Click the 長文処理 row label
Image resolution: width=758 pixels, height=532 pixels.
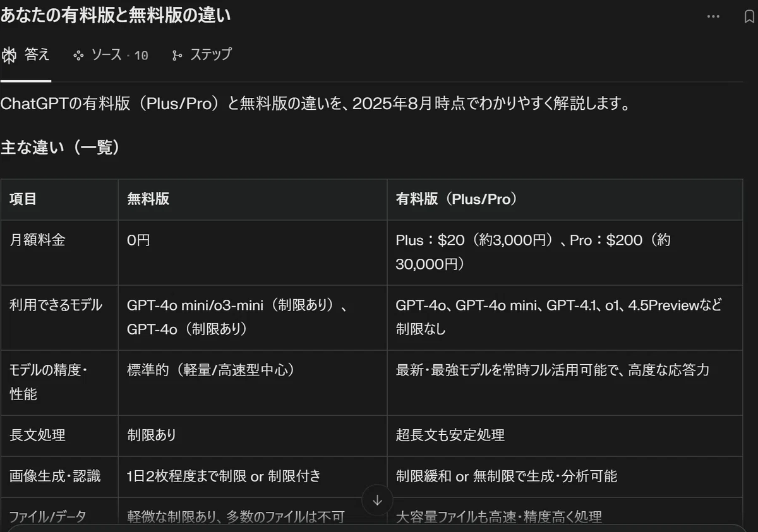(x=37, y=435)
